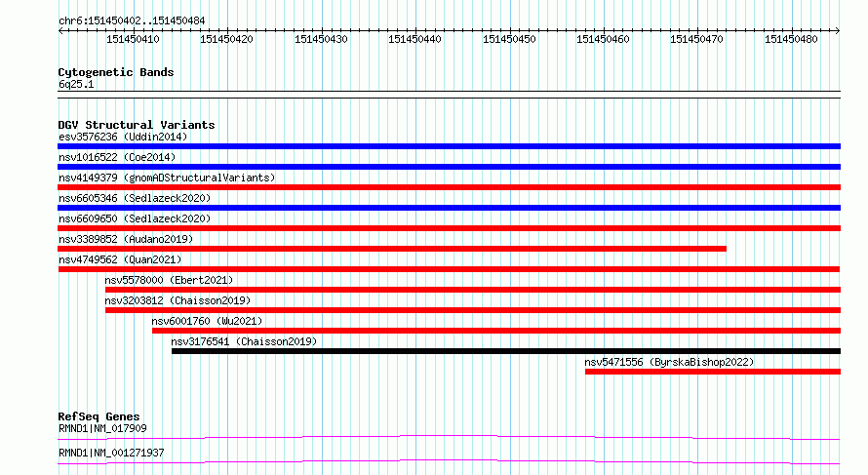Click nsv6605346 (Sedlazeck2020) label

tap(135, 198)
